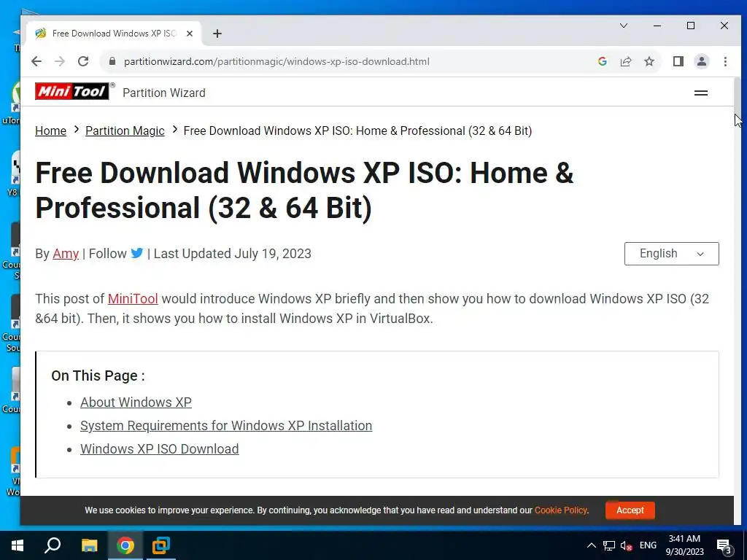Open the Windows Start menu
The height and width of the screenshot is (560, 747).
(18, 545)
